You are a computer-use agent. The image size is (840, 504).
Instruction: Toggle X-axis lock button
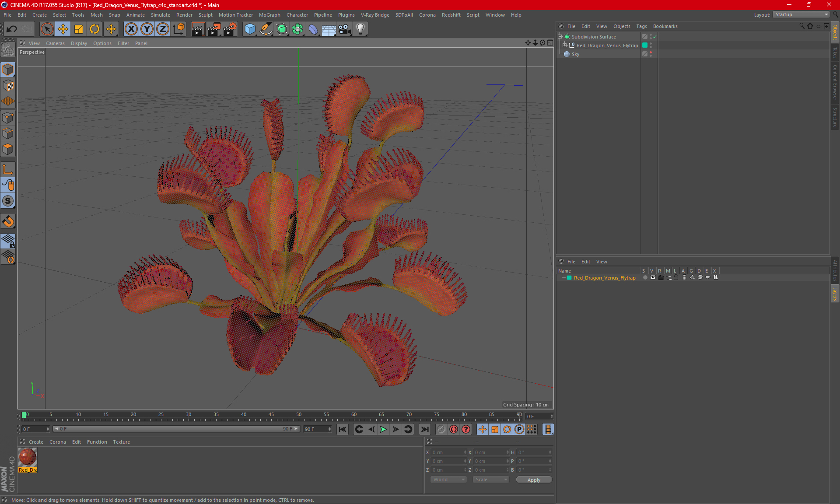(x=131, y=29)
